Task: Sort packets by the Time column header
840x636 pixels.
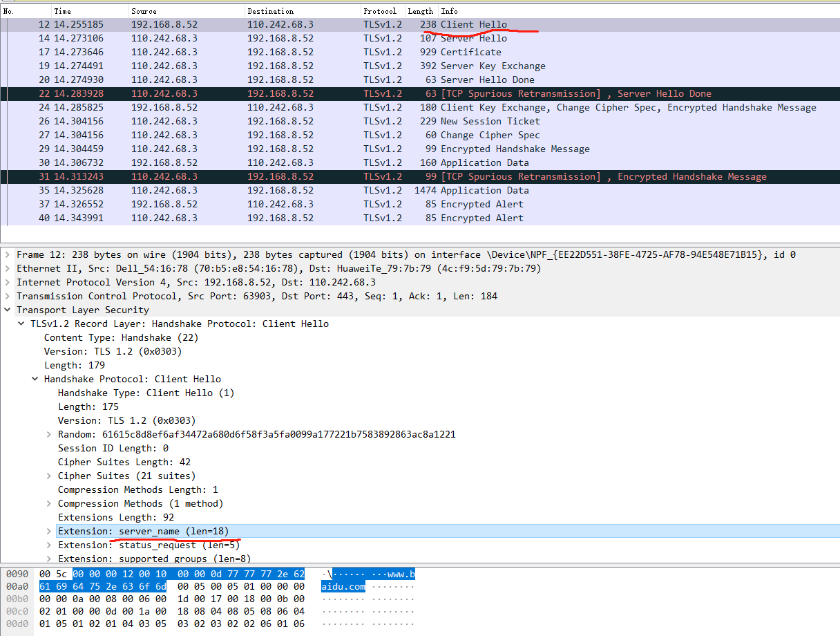Action: (x=62, y=11)
